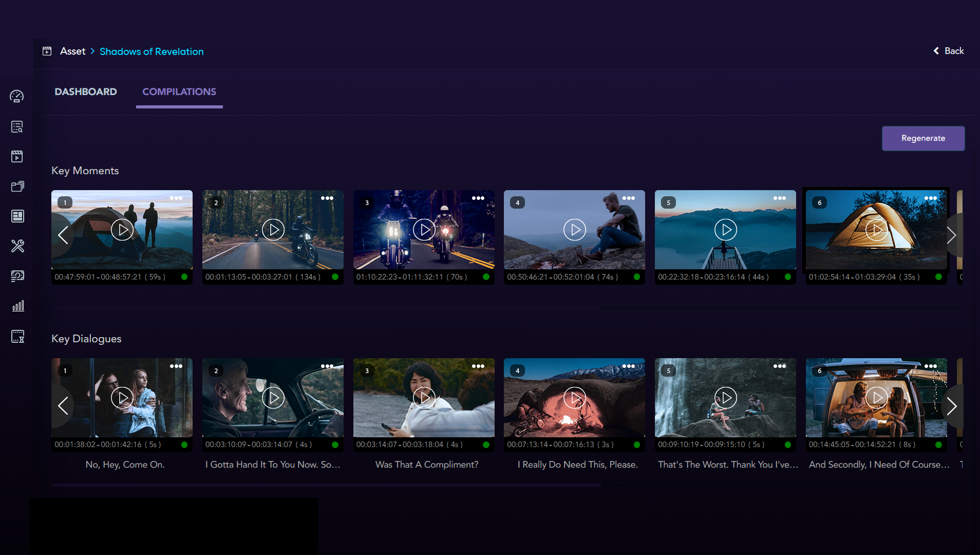Toggle the green status dot on the 59s key moment

(184, 277)
